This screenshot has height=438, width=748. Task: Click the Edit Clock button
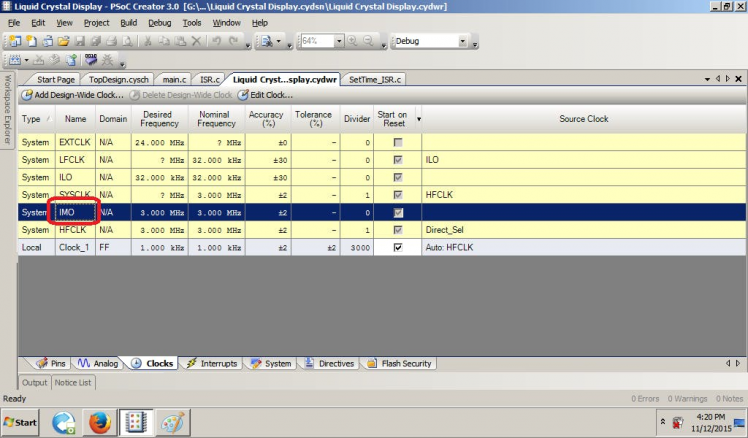pyautogui.click(x=265, y=95)
